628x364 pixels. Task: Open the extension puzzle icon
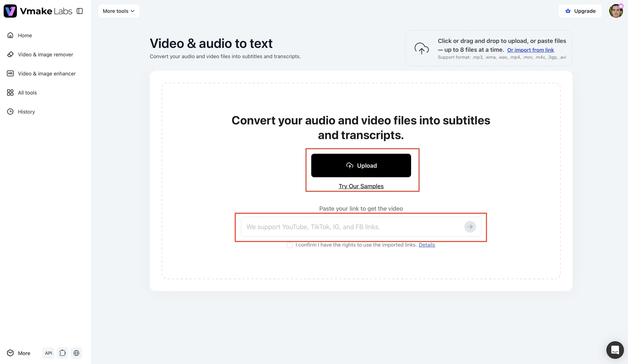(x=62, y=353)
